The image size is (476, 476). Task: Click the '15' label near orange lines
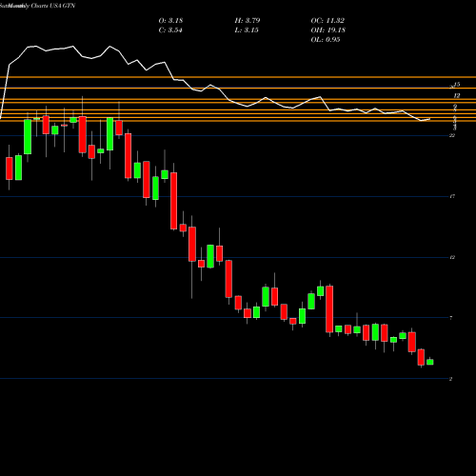coord(457,85)
